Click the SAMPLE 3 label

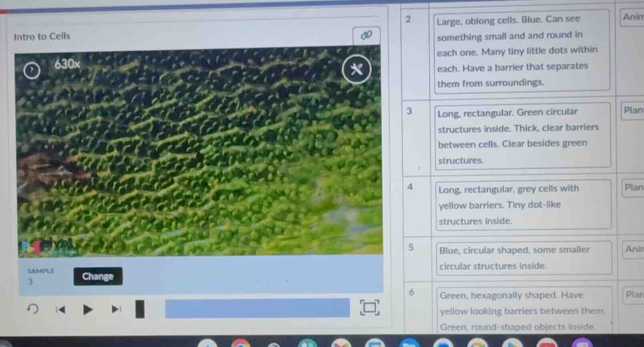(x=40, y=276)
